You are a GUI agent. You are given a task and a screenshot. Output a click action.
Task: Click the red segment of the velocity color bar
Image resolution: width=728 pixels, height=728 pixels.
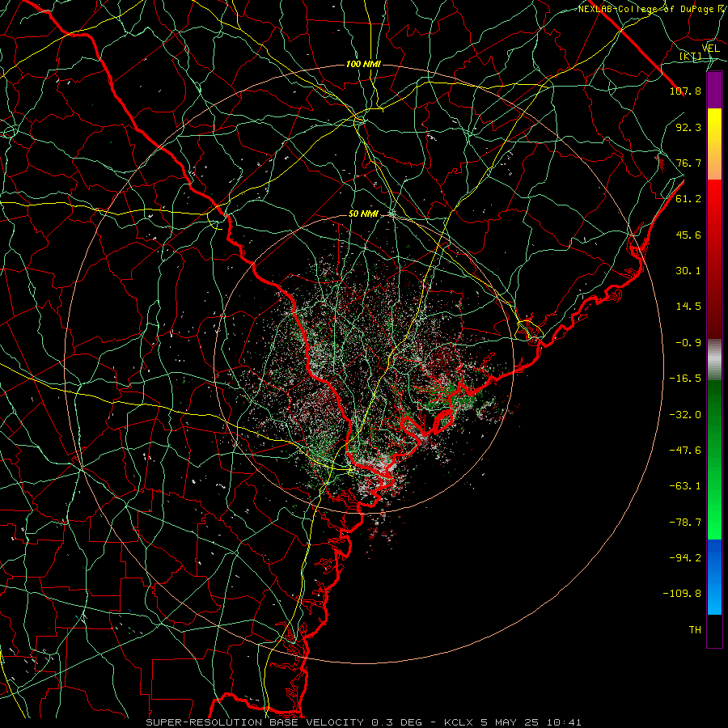[714, 259]
